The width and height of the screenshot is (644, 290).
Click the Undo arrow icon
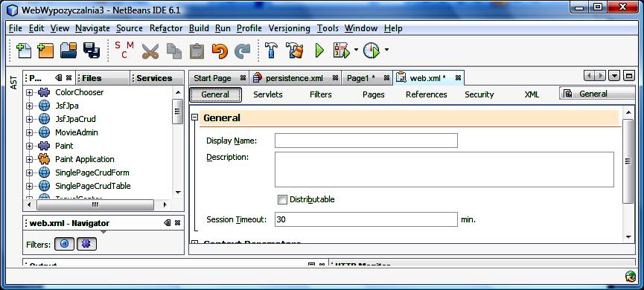[220, 51]
